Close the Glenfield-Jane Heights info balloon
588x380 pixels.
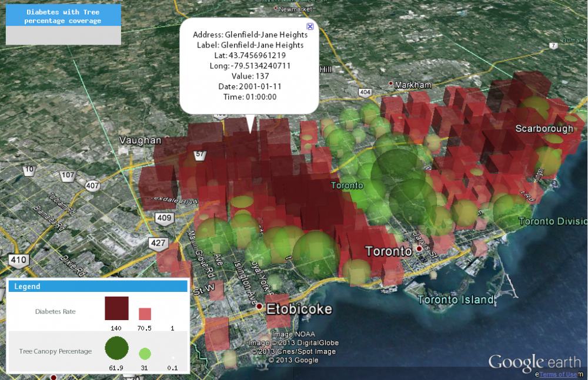point(310,26)
